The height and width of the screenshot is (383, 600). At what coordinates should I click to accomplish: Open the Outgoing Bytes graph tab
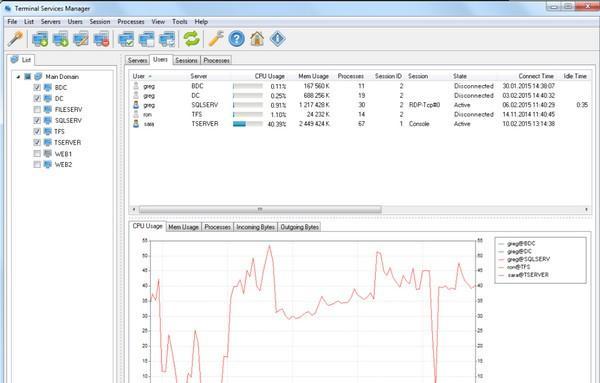pos(300,227)
